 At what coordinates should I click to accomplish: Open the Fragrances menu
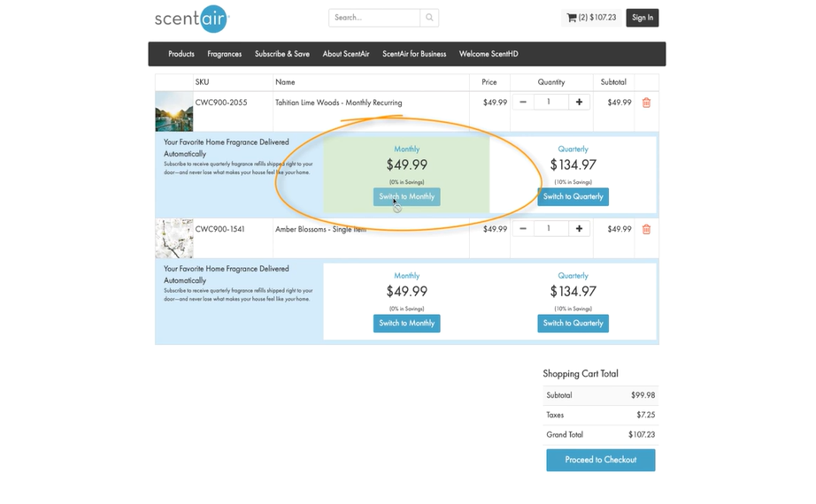(224, 54)
